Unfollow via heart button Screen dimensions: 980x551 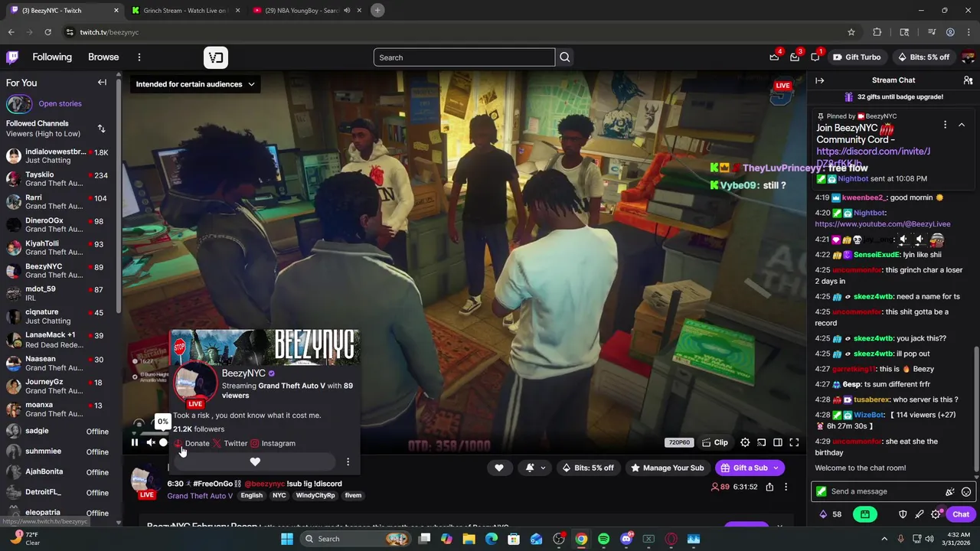499,468
